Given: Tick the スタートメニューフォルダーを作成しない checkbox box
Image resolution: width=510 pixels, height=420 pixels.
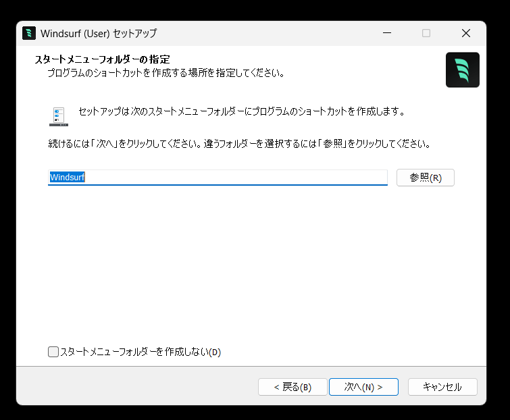Looking at the screenshot, I should tap(53, 352).
